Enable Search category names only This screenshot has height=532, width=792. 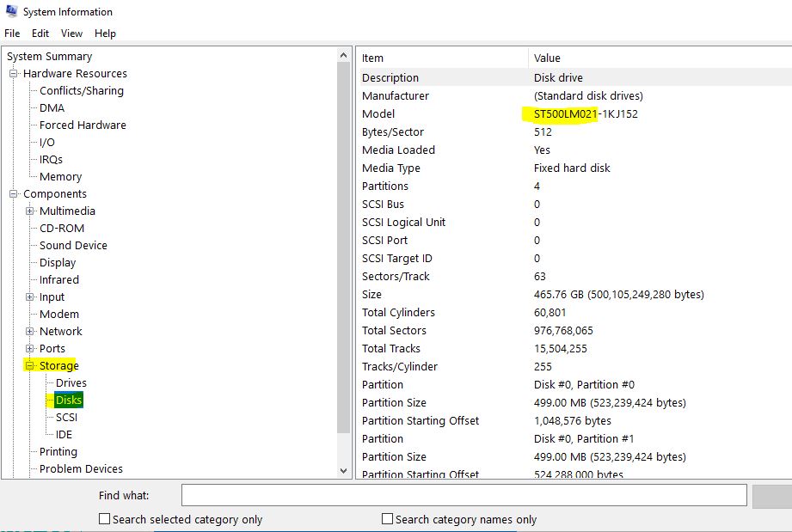(x=387, y=518)
